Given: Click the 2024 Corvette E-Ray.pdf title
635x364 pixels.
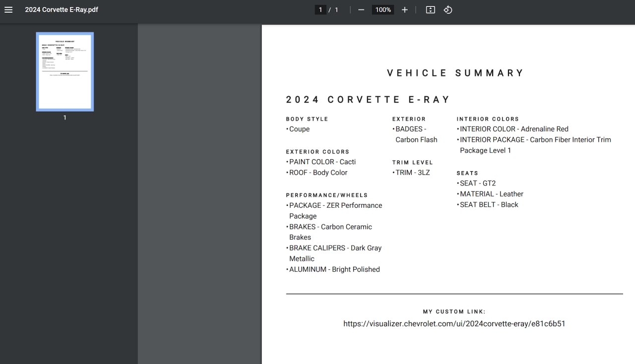Looking at the screenshot, I should coord(62,10).
